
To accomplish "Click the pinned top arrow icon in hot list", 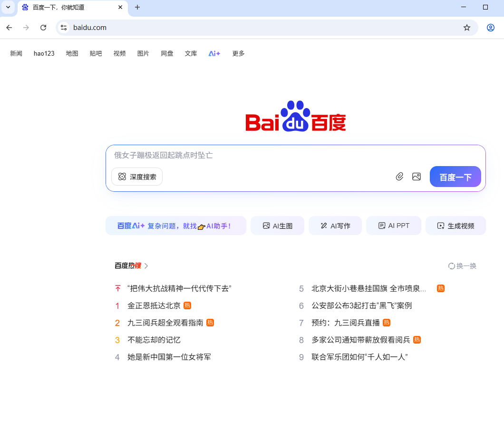I will [117, 288].
